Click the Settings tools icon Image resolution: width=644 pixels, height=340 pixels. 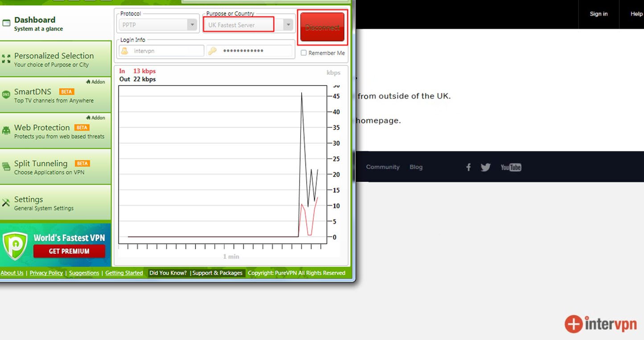tap(6, 203)
